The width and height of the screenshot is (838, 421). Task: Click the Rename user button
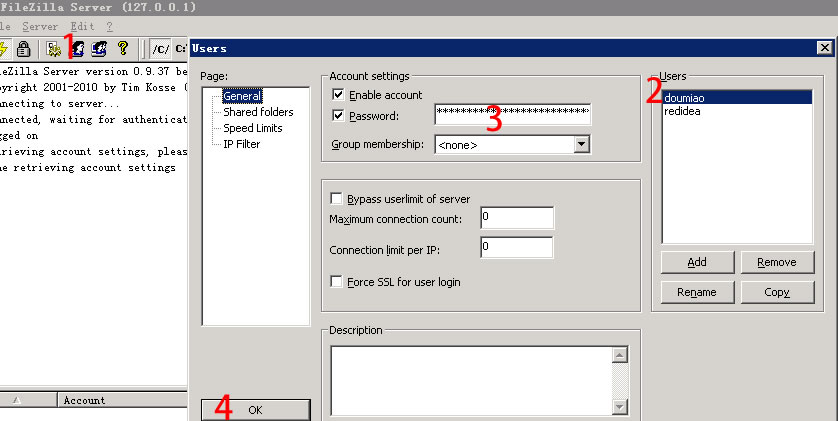pos(697,292)
